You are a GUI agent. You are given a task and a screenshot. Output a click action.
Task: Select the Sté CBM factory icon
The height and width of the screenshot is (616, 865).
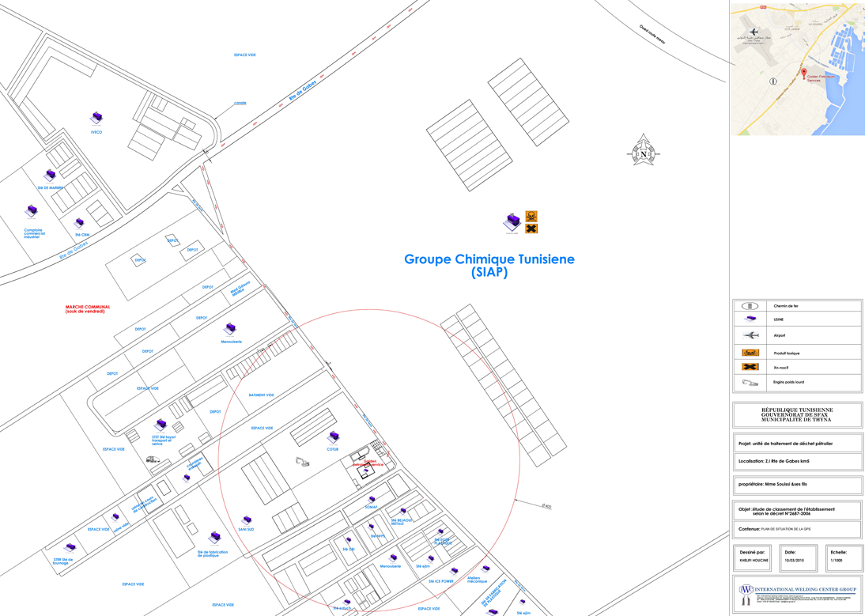[x=79, y=223]
